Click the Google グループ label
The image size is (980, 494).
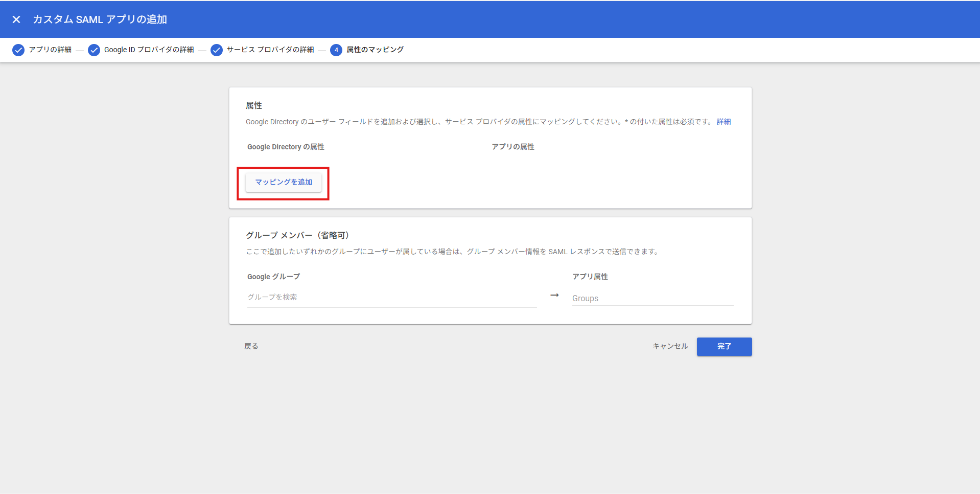(273, 277)
